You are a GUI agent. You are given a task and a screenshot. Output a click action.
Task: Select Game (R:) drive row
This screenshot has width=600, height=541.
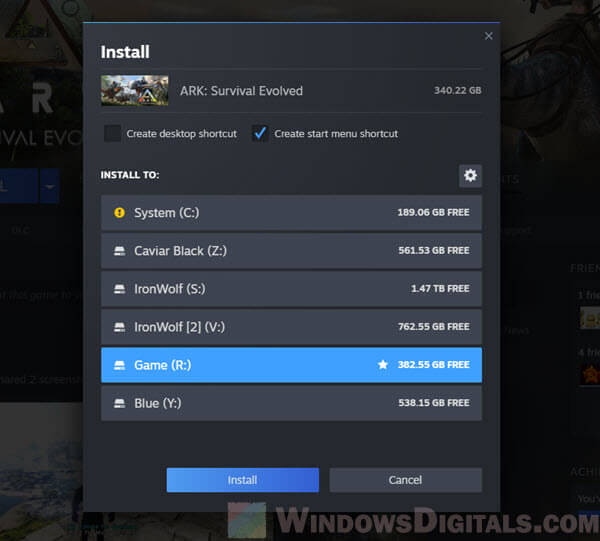coord(291,365)
